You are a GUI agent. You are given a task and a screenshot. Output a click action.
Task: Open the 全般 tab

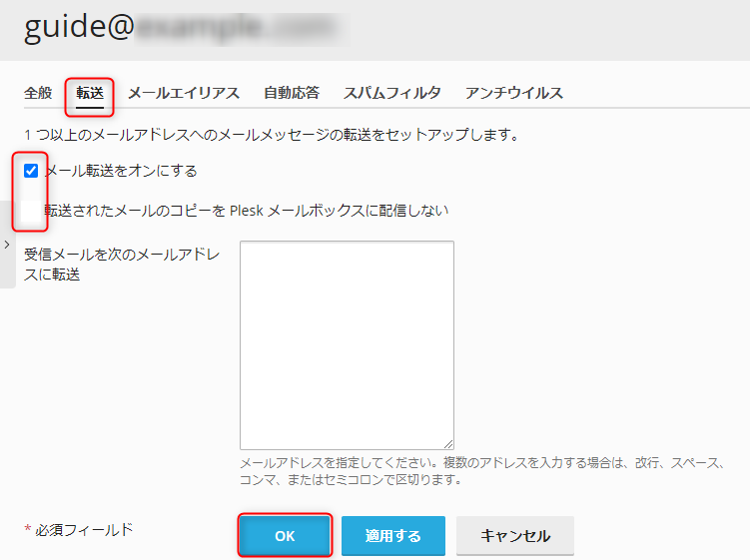(38, 93)
